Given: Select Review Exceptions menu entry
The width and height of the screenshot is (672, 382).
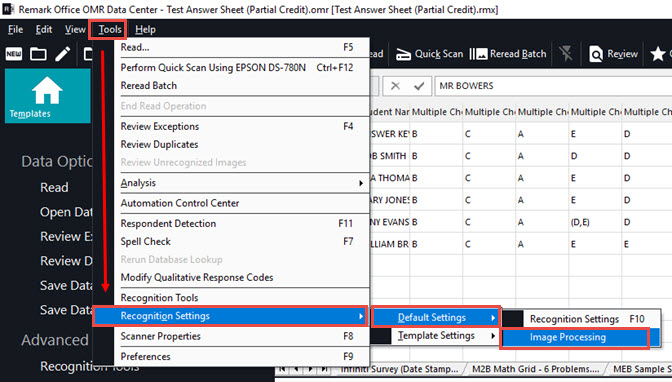Looking at the screenshot, I should point(241,126).
